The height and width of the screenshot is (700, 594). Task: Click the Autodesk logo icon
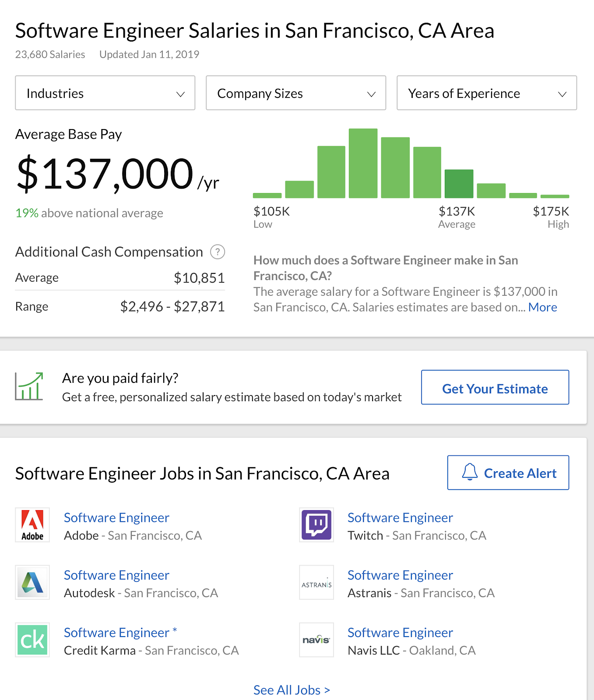coord(32,582)
